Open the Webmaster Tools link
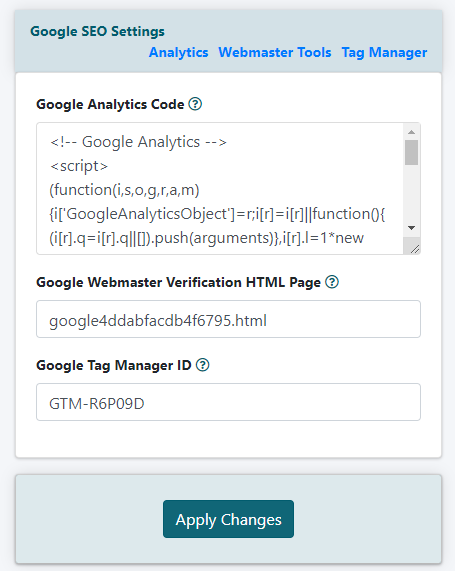 tap(275, 52)
